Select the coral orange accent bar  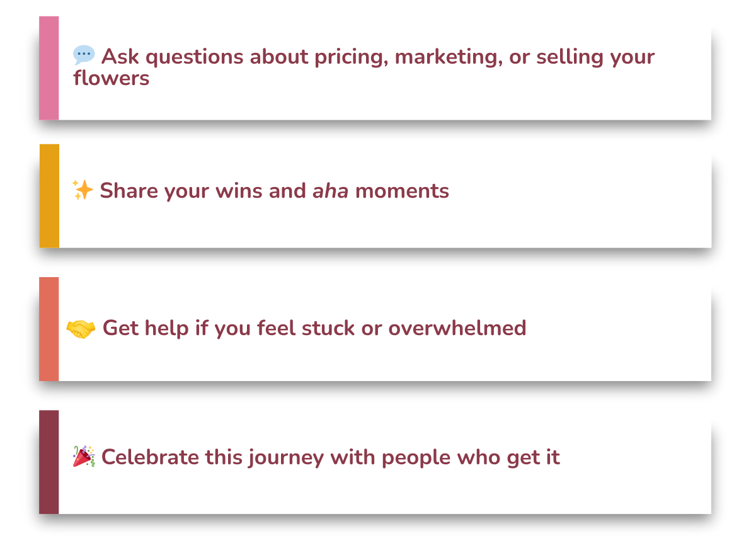[x=49, y=329]
